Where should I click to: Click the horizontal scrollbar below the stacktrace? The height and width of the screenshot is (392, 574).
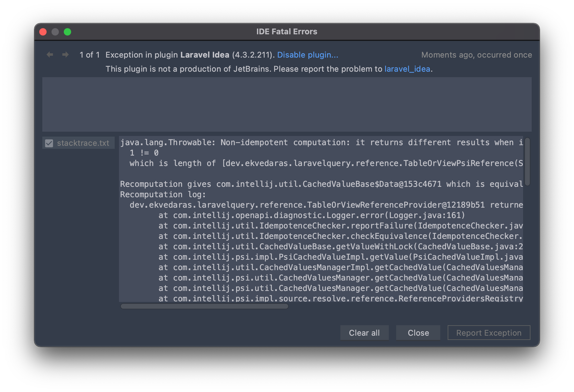(x=204, y=306)
